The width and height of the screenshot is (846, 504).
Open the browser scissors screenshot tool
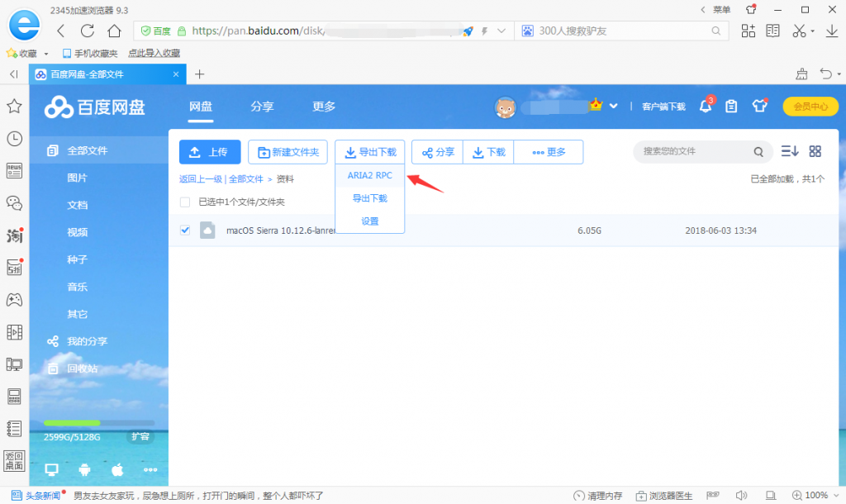pyautogui.click(x=799, y=31)
